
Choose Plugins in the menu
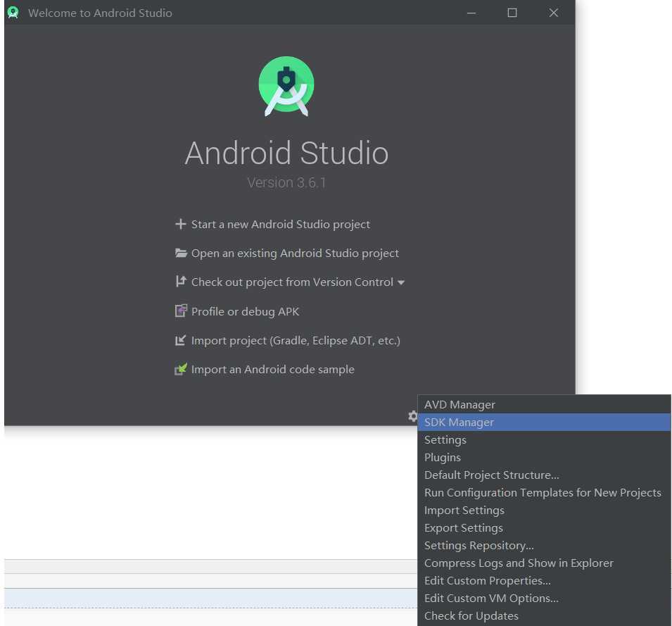[x=545, y=458]
